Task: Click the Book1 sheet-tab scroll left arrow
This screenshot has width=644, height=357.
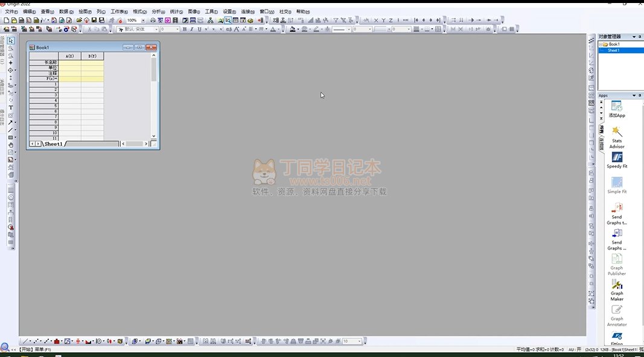Action: coord(32,144)
